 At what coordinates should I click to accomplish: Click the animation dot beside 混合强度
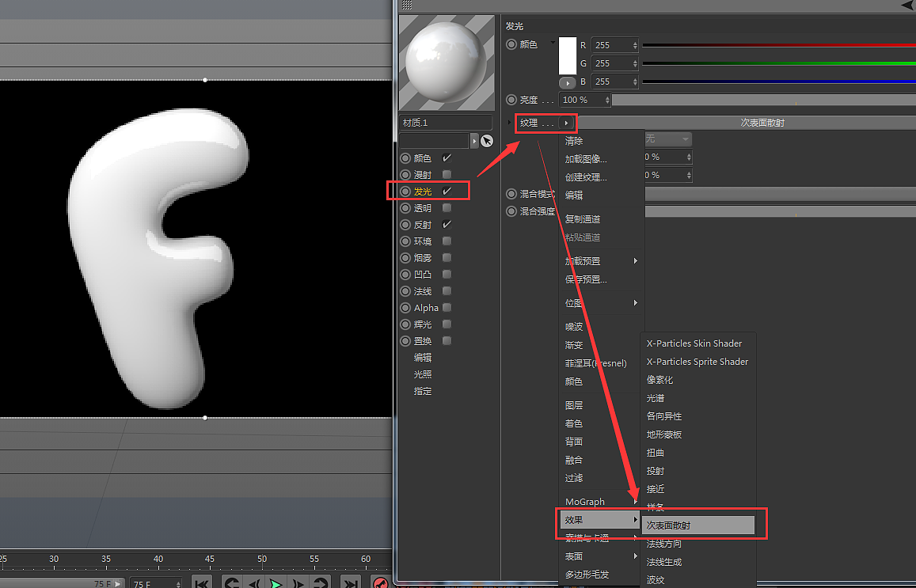(x=511, y=211)
